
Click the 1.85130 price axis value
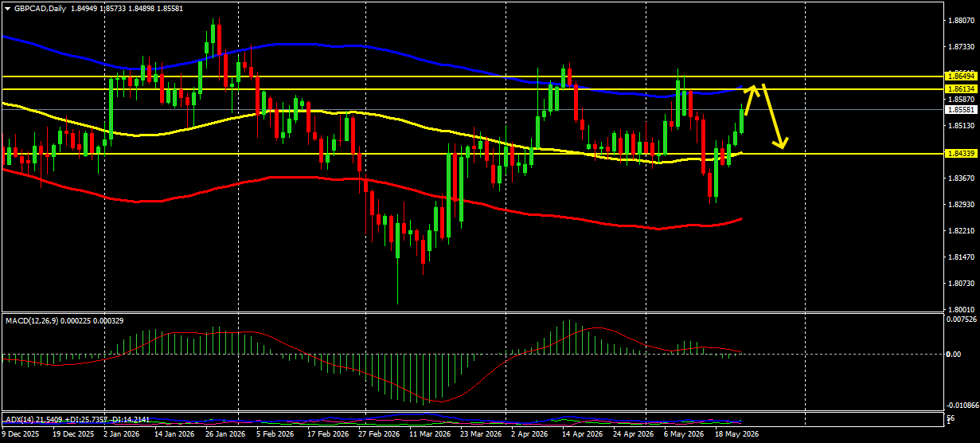coord(962,125)
